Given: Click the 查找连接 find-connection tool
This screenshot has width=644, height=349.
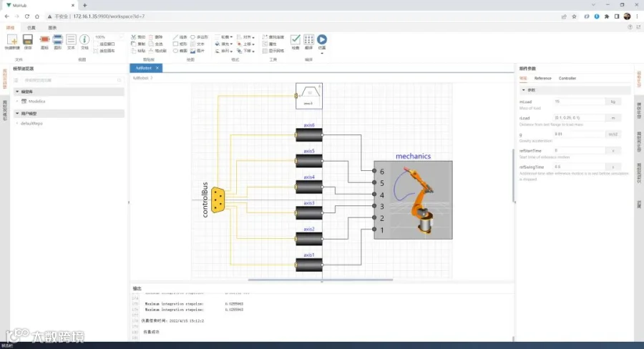Looking at the screenshot, I should pos(273,37).
